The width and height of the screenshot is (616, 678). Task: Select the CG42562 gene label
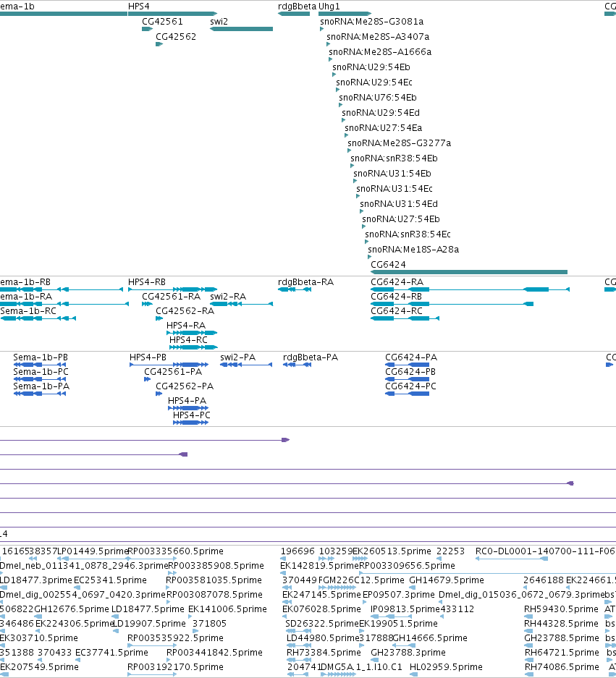tap(176, 37)
